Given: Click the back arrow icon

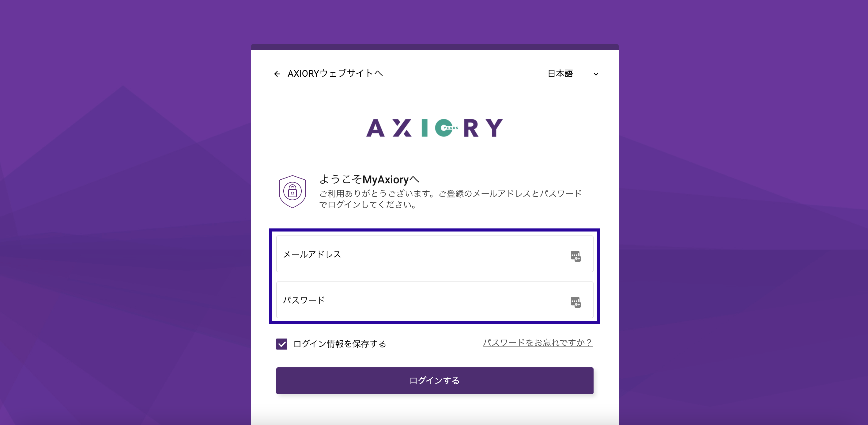Looking at the screenshot, I should (277, 74).
